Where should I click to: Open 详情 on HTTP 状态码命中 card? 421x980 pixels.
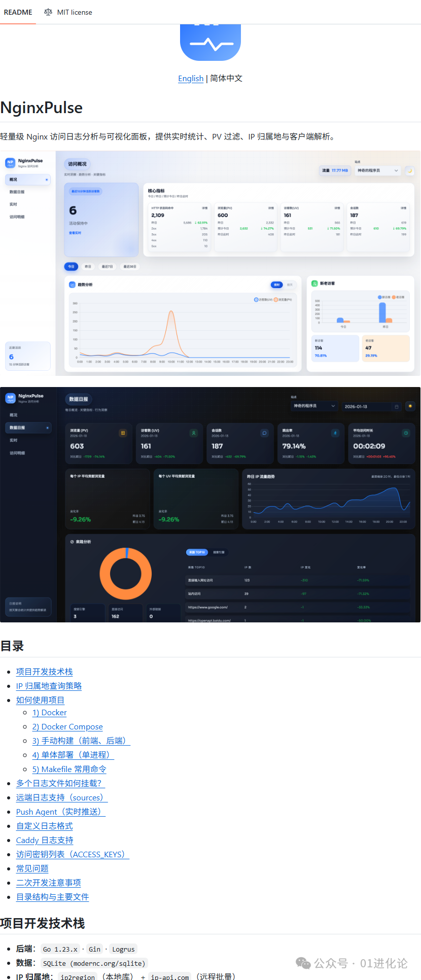pyautogui.click(x=205, y=208)
